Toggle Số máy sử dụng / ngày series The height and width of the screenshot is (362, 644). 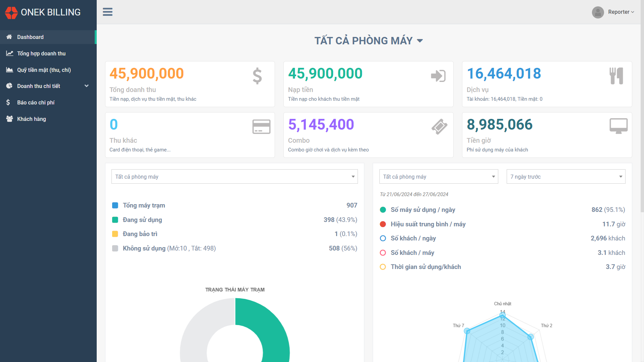(383, 210)
